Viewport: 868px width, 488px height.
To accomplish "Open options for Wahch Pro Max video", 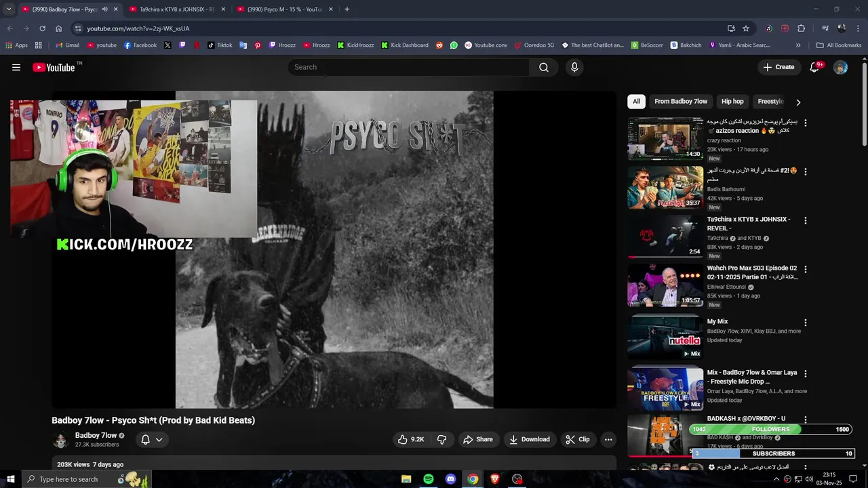I will tap(805, 270).
